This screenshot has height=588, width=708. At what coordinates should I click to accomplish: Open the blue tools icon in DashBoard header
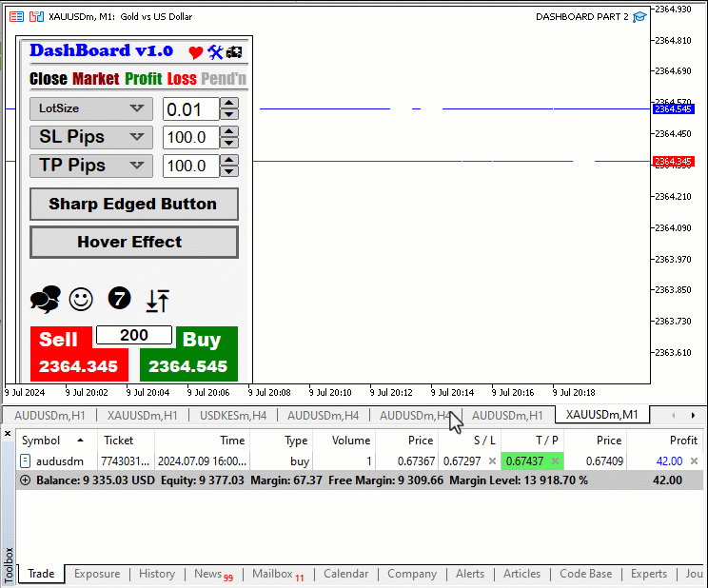[x=215, y=52]
